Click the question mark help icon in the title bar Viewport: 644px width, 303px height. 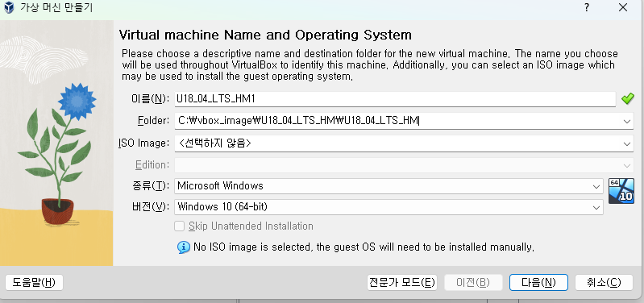point(587,7)
